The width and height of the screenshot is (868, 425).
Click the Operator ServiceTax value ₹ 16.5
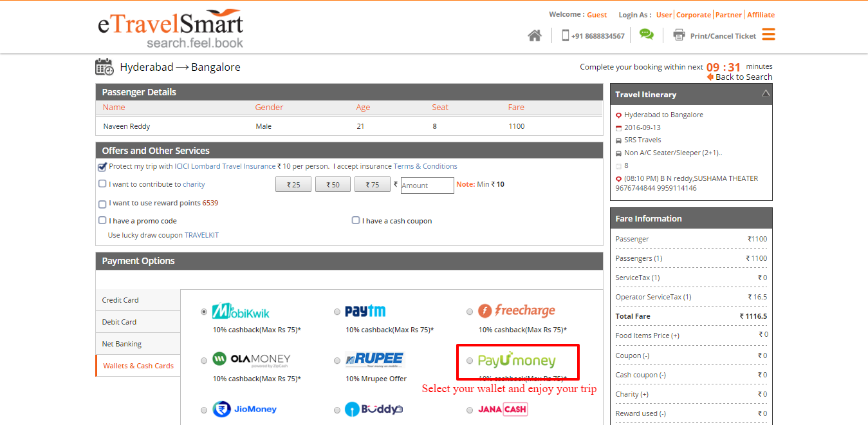pyautogui.click(x=757, y=297)
